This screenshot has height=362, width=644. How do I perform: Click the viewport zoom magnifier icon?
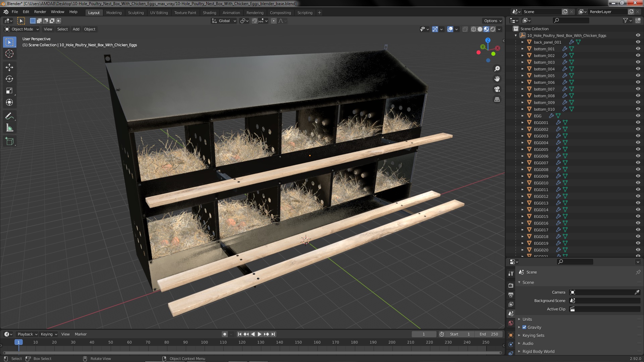click(497, 69)
